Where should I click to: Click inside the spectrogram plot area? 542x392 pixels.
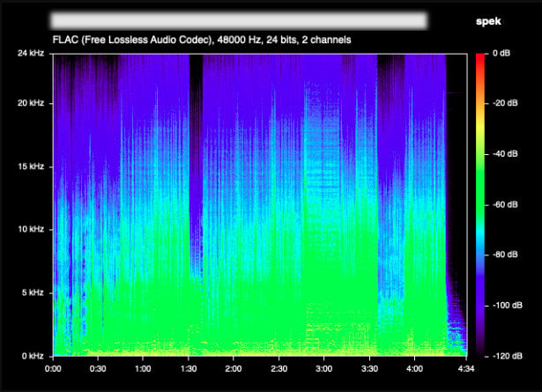pos(260,204)
